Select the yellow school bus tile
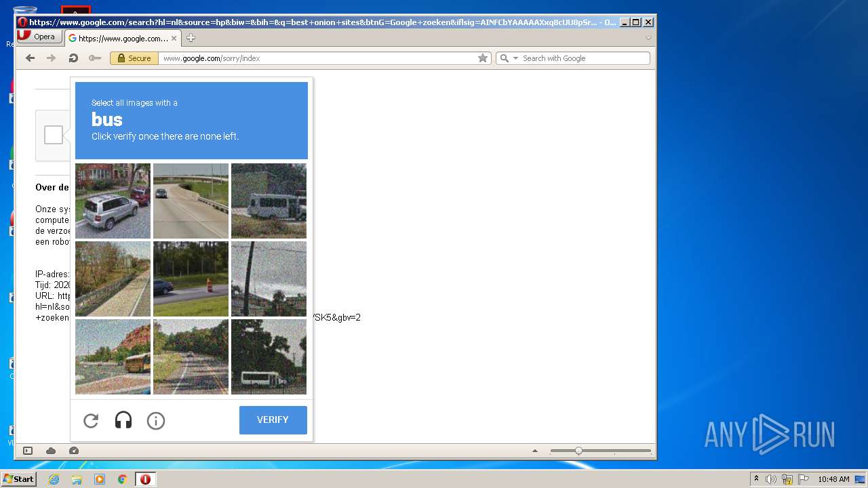The width and height of the screenshot is (868, 488). [113, 357]
